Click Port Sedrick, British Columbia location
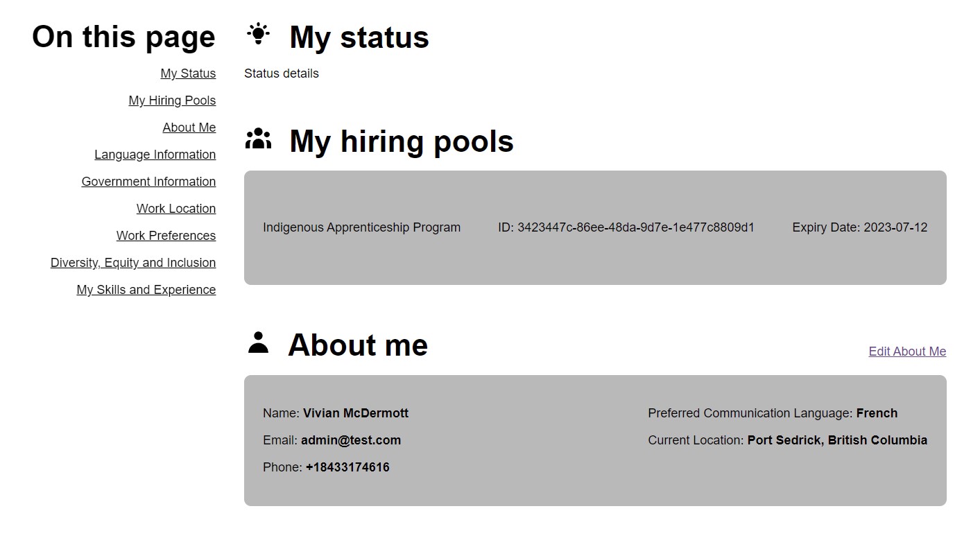 [837, 440]
